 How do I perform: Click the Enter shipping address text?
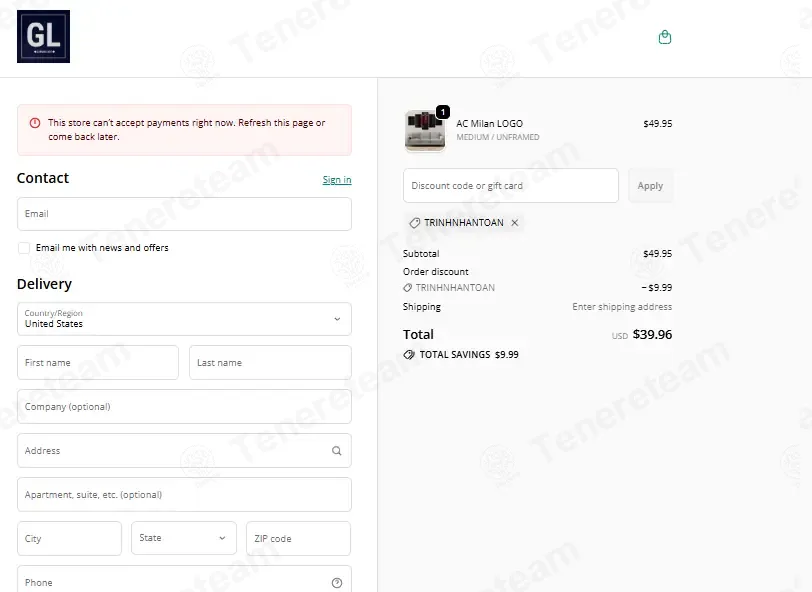[x=622, y=307]
